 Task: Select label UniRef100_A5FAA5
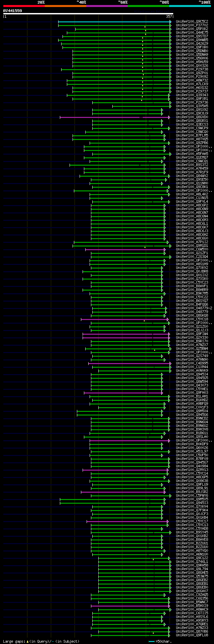point(192,154)
